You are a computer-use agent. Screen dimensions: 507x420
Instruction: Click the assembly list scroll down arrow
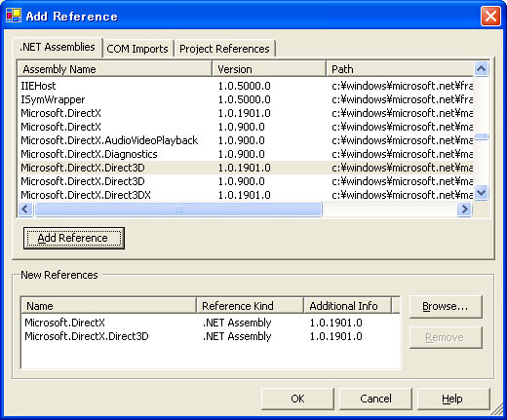pyautogui.click(x=481, y=193)
